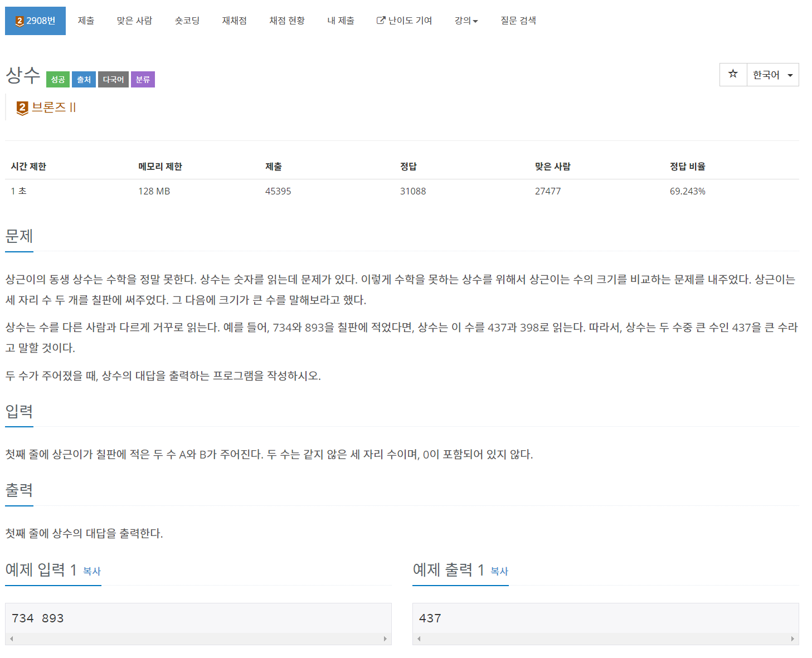Click left scroll arrow of sample output

coord(419,639)
